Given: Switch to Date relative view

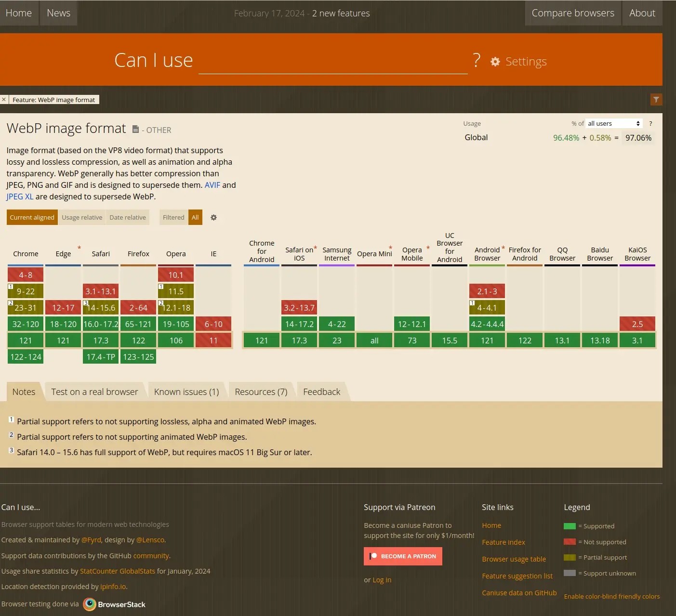Looking at the screenshot, I should pos(128,218).
